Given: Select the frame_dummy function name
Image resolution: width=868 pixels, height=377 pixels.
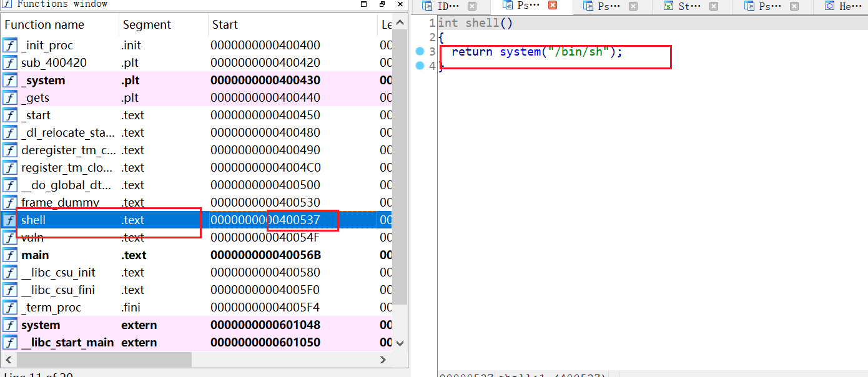Looking at the screenshot, I should pyautogui.click(x=60, y=203).
